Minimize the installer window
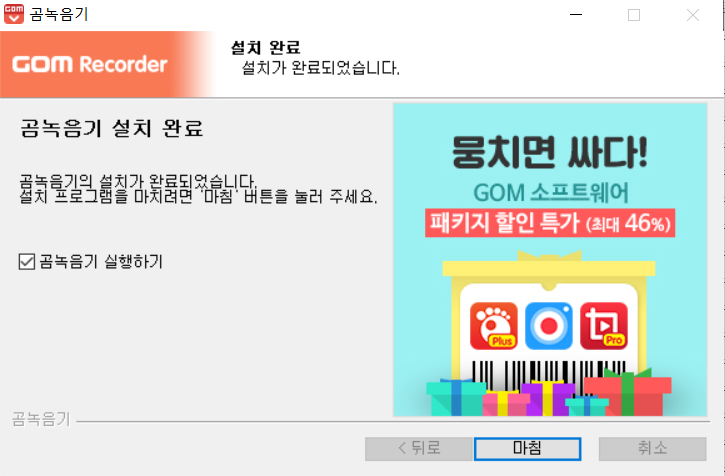Viewport: 725px width, 476px height. coord(576,15)
